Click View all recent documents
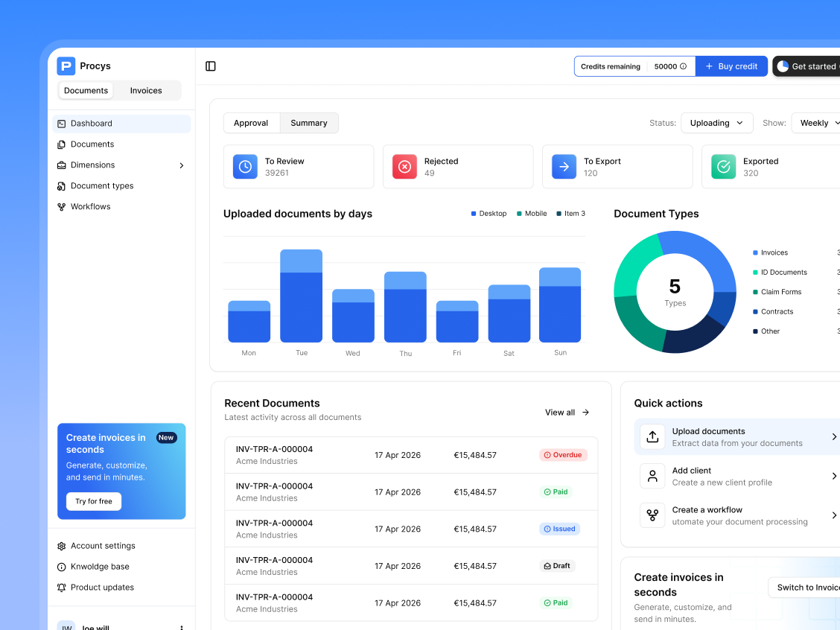The width and height of the screenshot is (840, 630). coord(567,413)
